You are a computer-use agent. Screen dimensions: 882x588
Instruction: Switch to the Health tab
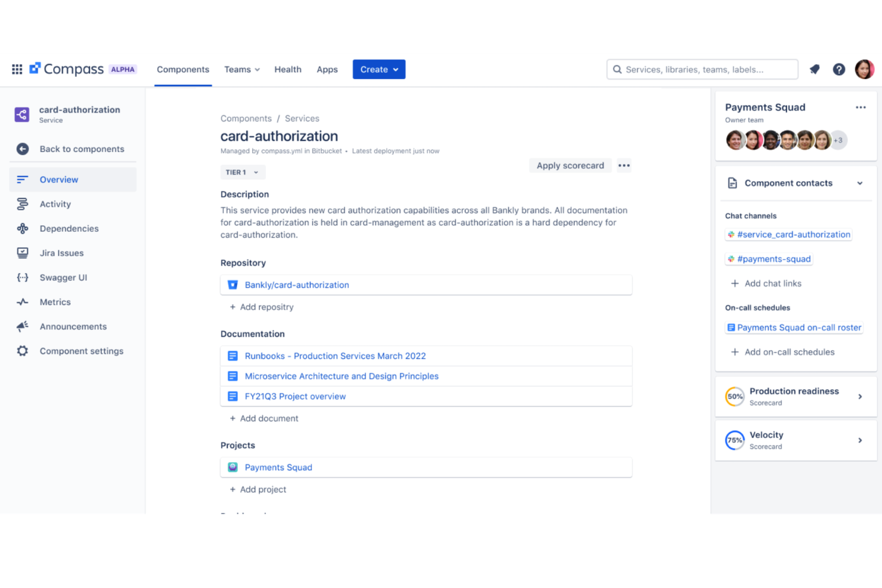coord(288,69)
